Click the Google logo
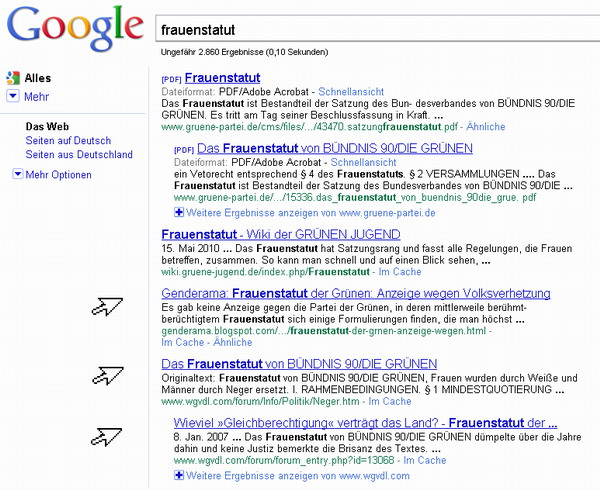 [75, 25]
